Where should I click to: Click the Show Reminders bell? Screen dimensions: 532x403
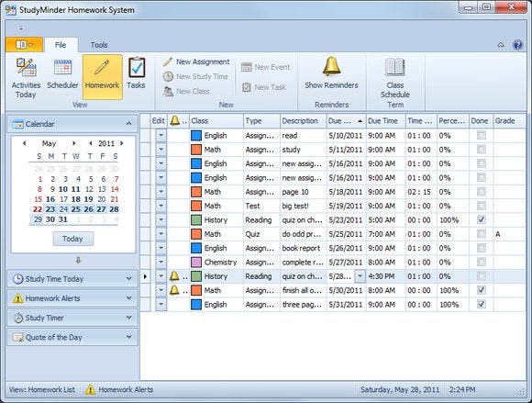pyautogui.click(x=331, y=66)
